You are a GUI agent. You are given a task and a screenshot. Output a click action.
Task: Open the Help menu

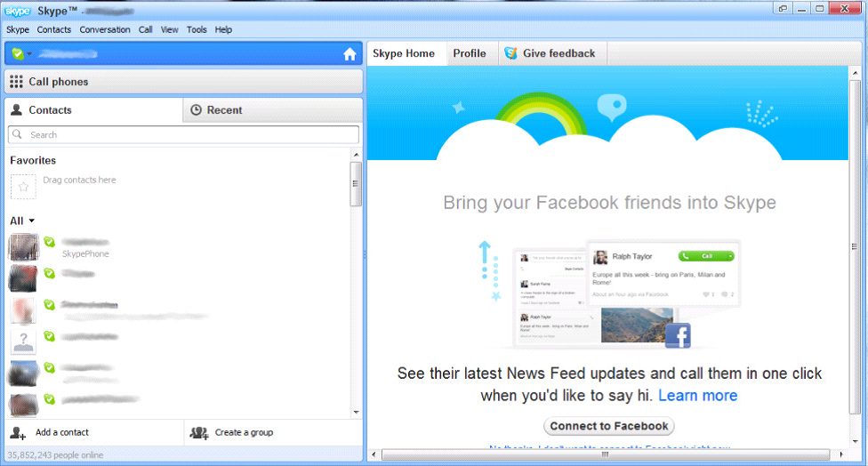(223, 29)
